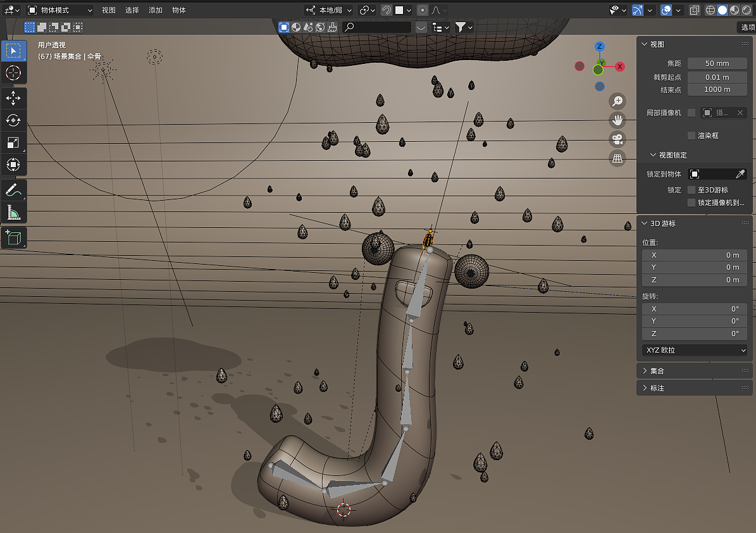Collapse the 视图锁定 subpanel
The image size is (756, 533).
653,155
